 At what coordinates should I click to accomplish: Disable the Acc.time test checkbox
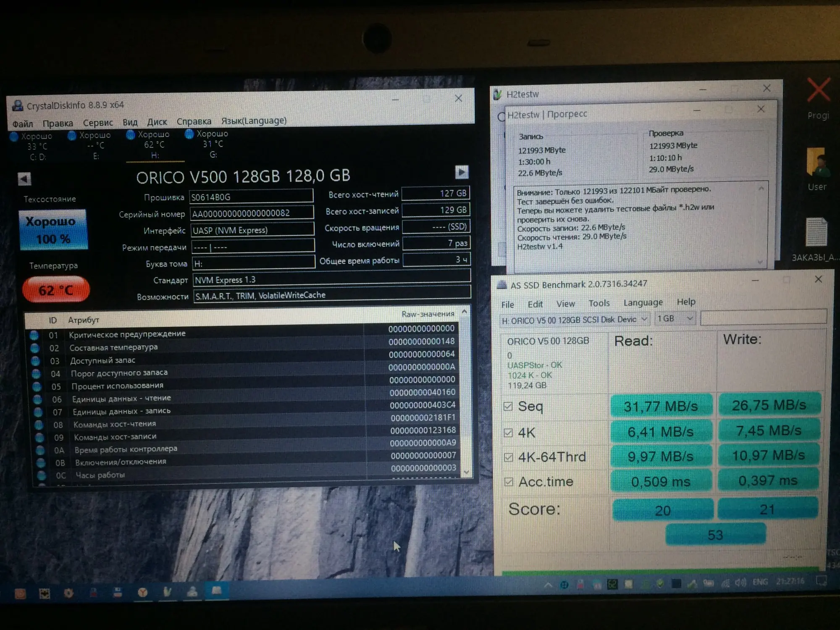(509, 482)
